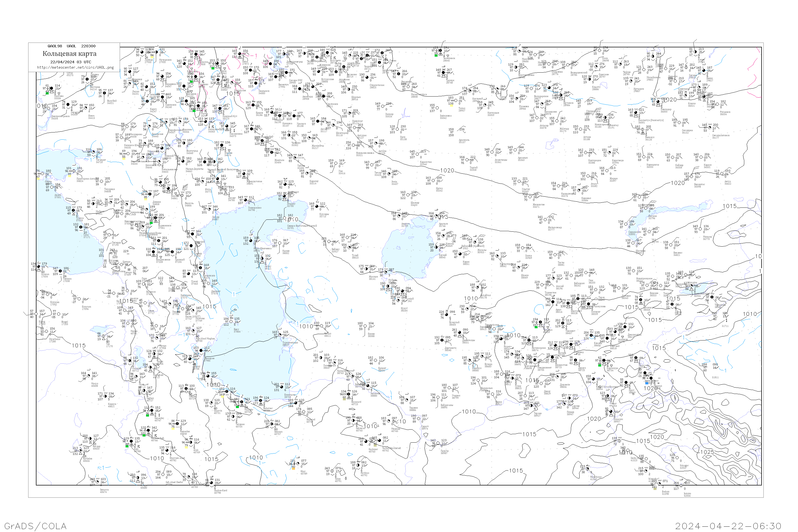Click the Термез 38927 station label
Screen dimensions: 798x532
(x=537, y=414)
